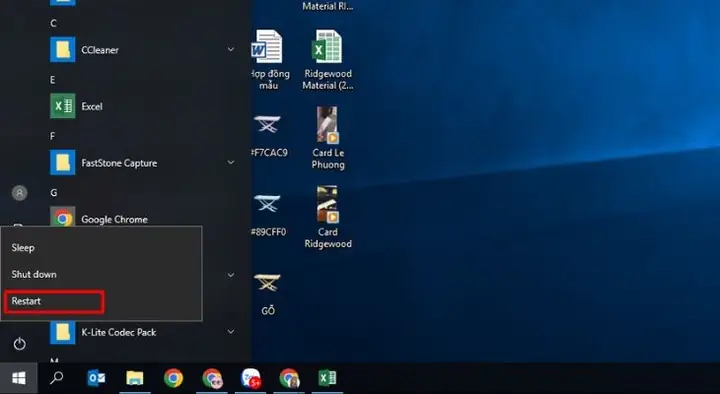Select Shut down from the power menu
720x394 pixels.
click(x=101, y=275)
